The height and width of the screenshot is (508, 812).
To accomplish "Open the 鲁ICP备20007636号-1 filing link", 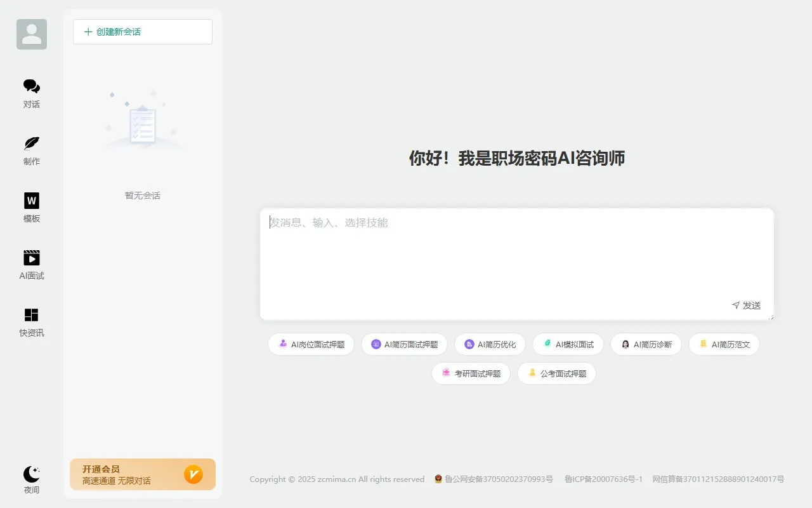I will pos(603,479).
